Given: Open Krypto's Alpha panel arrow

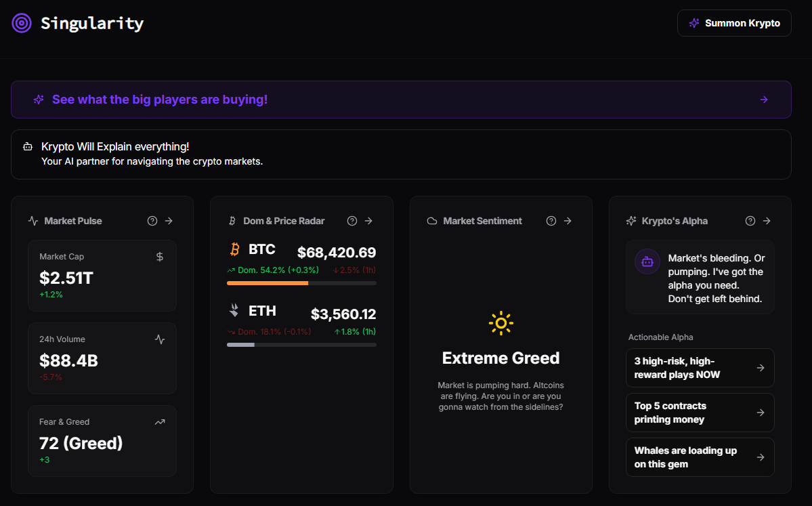Looking at the screenshot, I should coord(767,221).
